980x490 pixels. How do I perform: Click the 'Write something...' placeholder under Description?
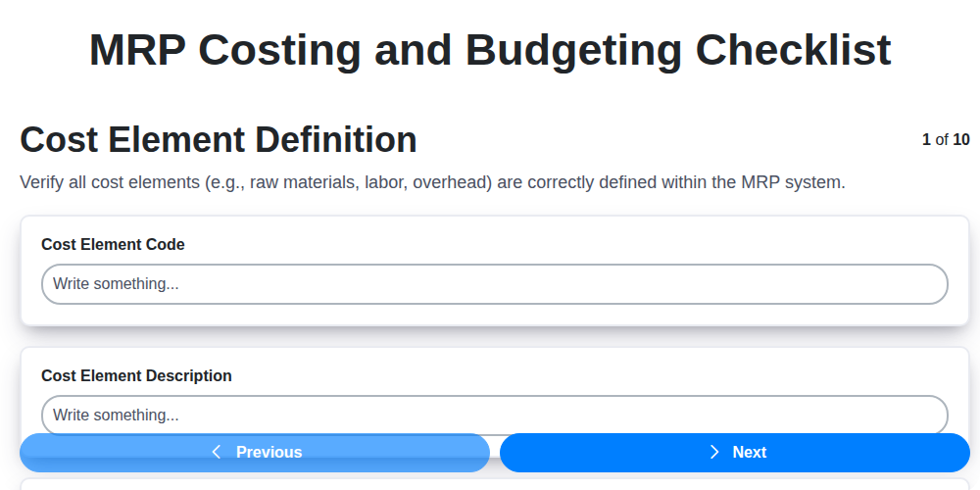pyautogui.click(x=116, y=415)
